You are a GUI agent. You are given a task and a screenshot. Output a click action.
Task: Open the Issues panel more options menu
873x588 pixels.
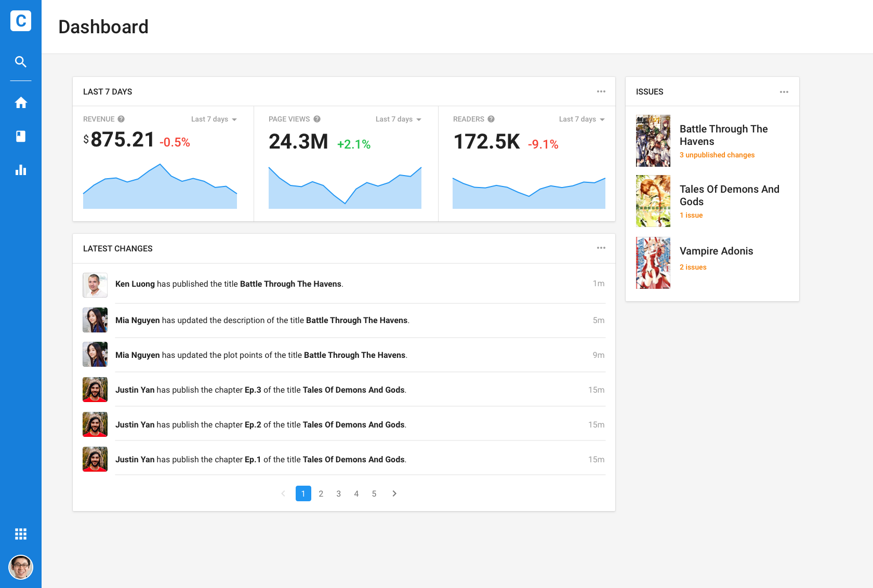click(784, 92)
